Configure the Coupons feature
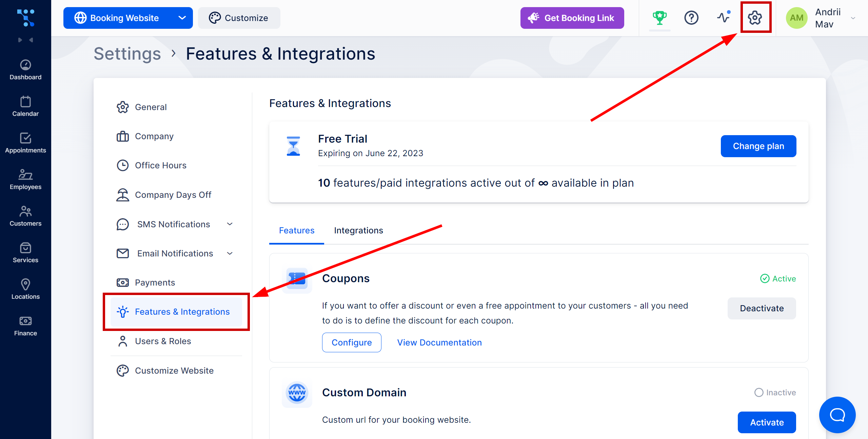This screenshot has height=439, width=868. tap(352, 342)
